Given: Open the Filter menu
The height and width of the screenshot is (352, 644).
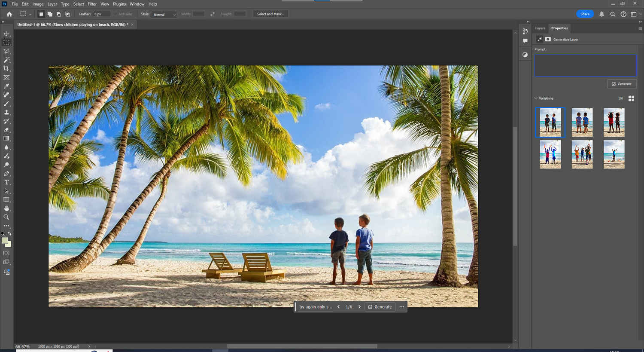Looking at the screenshot, I should click(92, 4).
